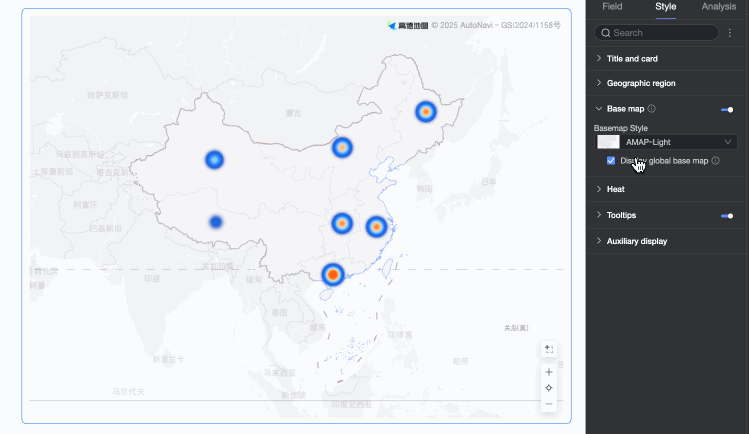The height and width of the screenshot is (434, 749).
Task: Click the Search input field
Action: tap(656, 33)
